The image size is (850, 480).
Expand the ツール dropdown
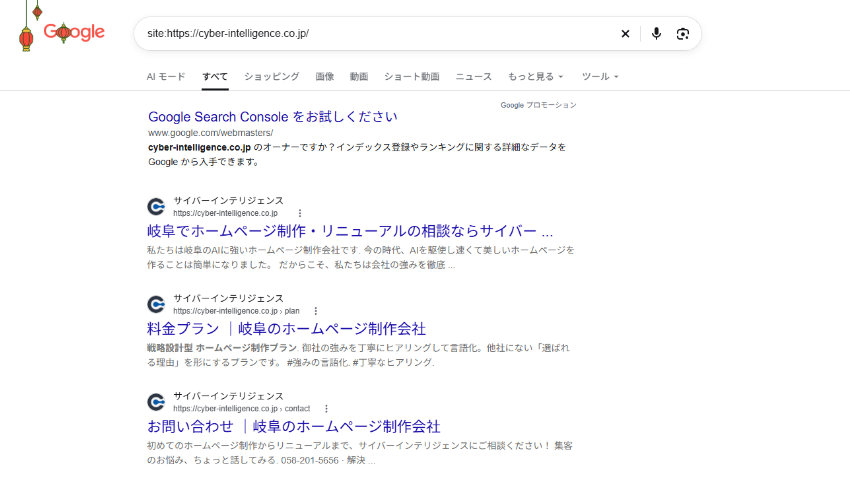tap(600, 76)
